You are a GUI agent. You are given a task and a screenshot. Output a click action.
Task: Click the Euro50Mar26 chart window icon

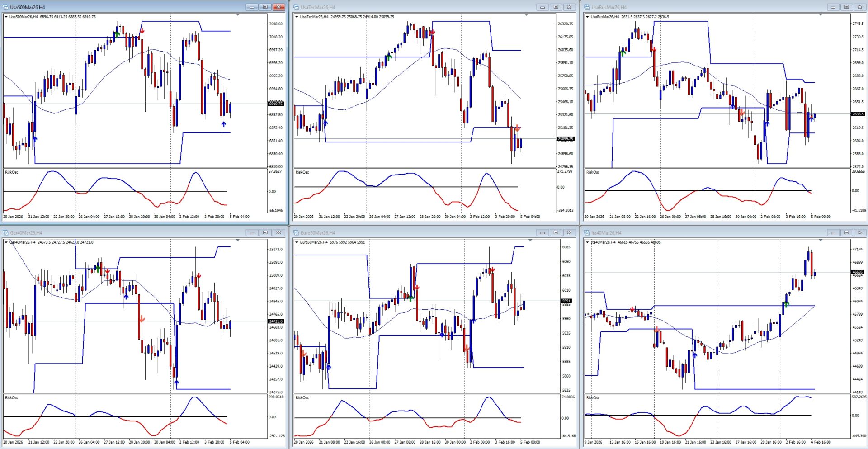pyautogui.click(x=297, y=233)
